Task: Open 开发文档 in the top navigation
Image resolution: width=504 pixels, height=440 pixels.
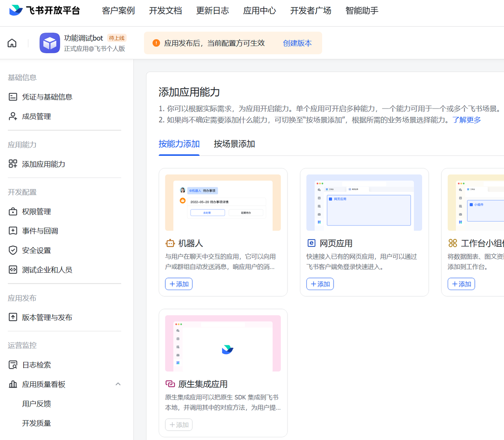Action: pos(165,11)
